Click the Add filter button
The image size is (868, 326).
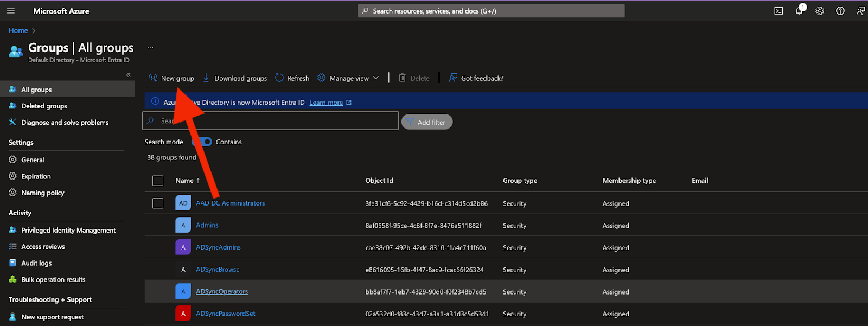[x=427, y=122]
